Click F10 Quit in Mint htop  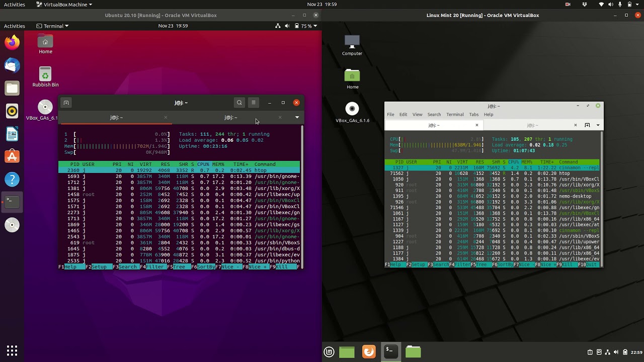(588, 264)
